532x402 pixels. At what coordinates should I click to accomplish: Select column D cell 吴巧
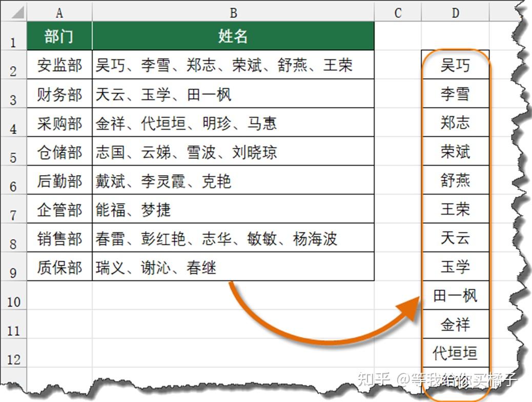tap(455, 65)
